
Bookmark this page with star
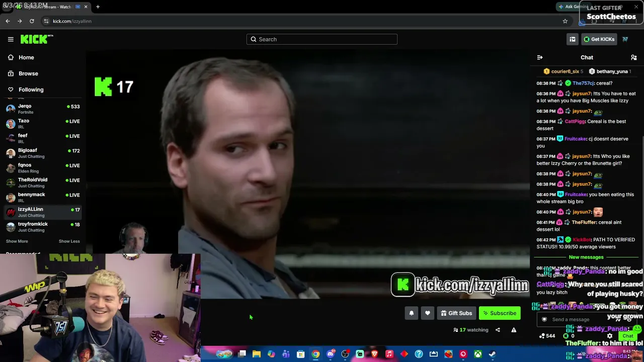point(565,21)
